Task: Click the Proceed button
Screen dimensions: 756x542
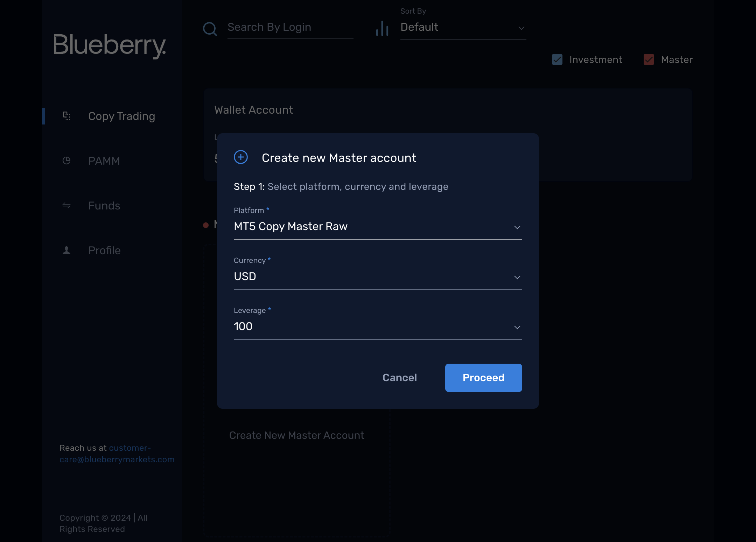Action: pos(484,378)
